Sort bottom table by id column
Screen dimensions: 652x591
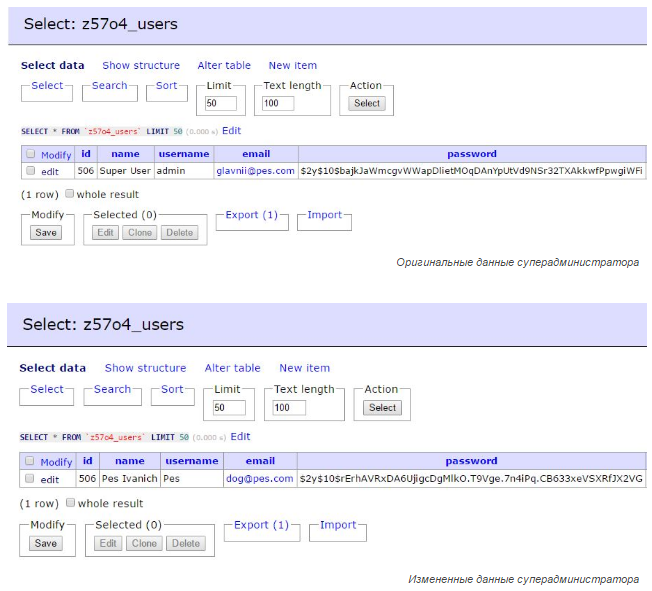click(87, 461)
